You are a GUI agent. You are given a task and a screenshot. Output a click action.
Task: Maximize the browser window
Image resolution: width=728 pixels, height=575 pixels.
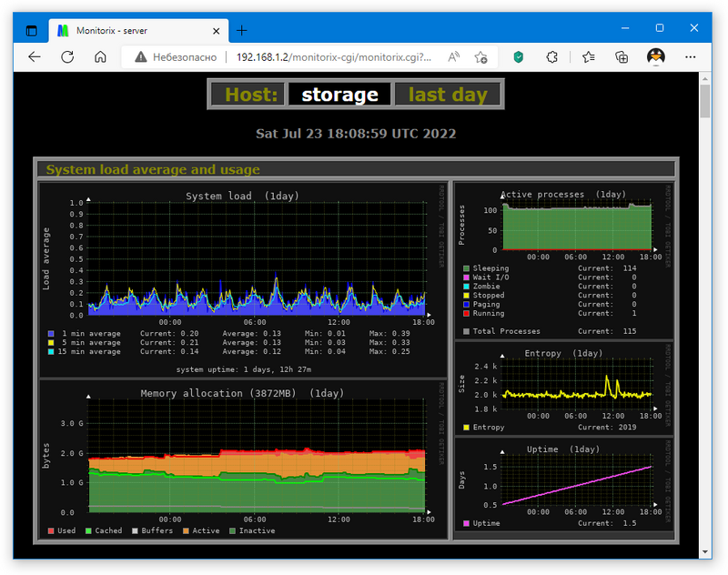(659, 28)
